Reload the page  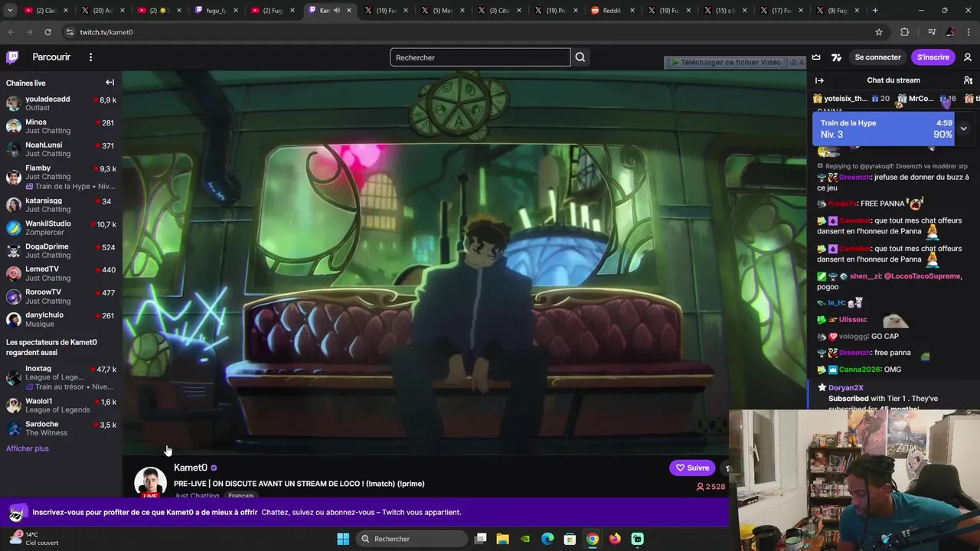(47, 32)
